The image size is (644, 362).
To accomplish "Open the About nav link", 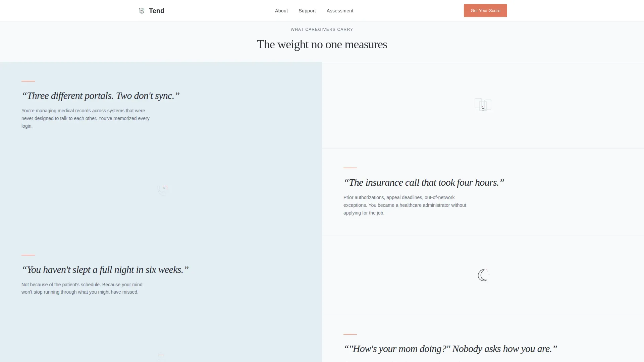I will (281, 11).
